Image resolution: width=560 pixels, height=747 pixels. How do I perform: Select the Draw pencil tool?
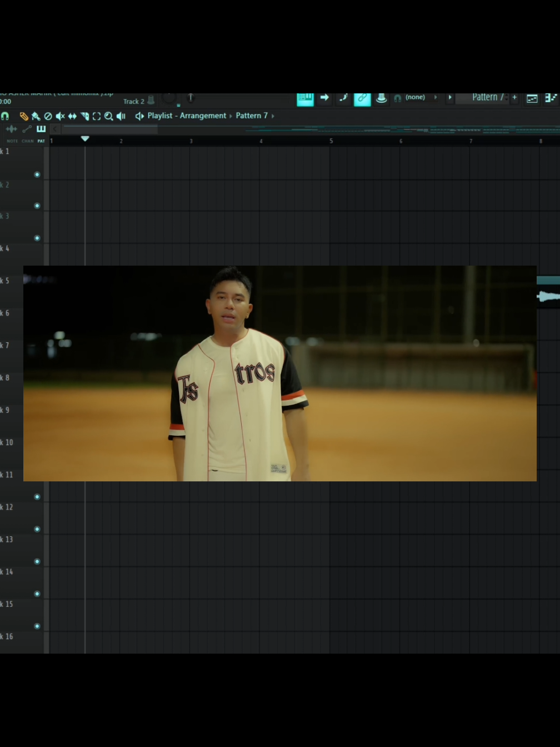click(x=24, y=116)
